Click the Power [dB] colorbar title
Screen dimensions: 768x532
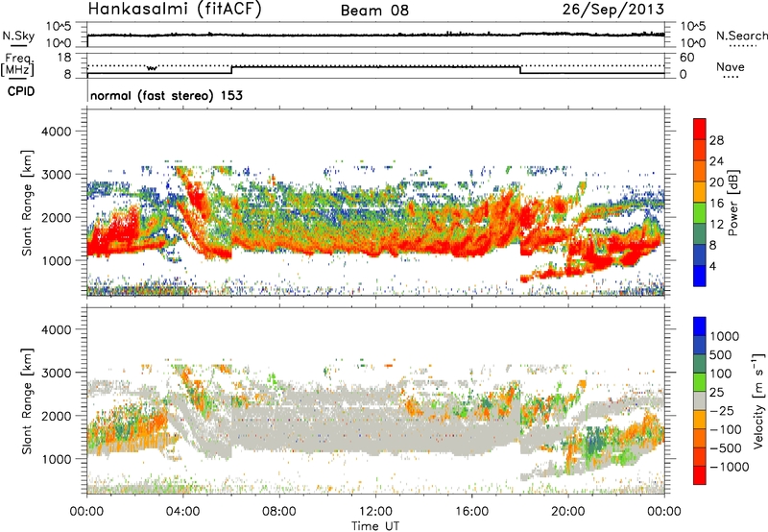[x=732, y=203]
